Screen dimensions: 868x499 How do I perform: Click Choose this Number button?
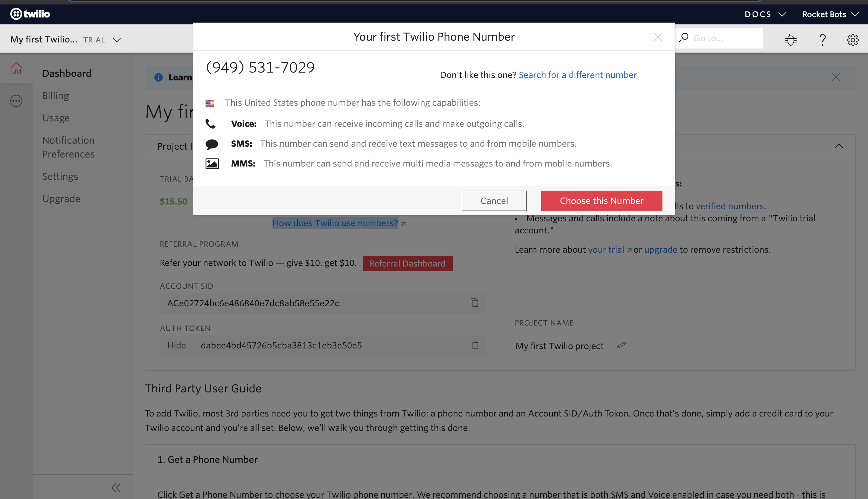tap(602, 201)
